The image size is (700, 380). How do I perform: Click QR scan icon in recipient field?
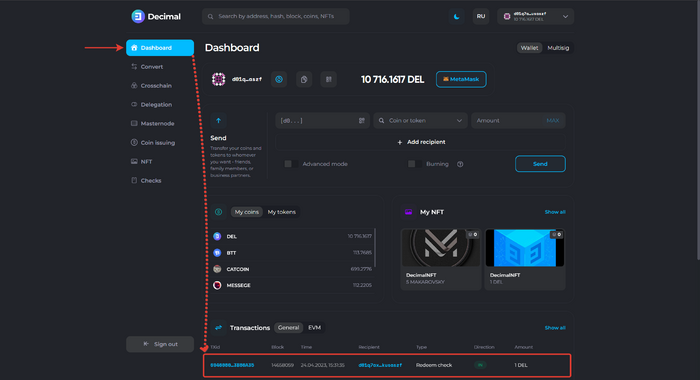pos(362,121)
